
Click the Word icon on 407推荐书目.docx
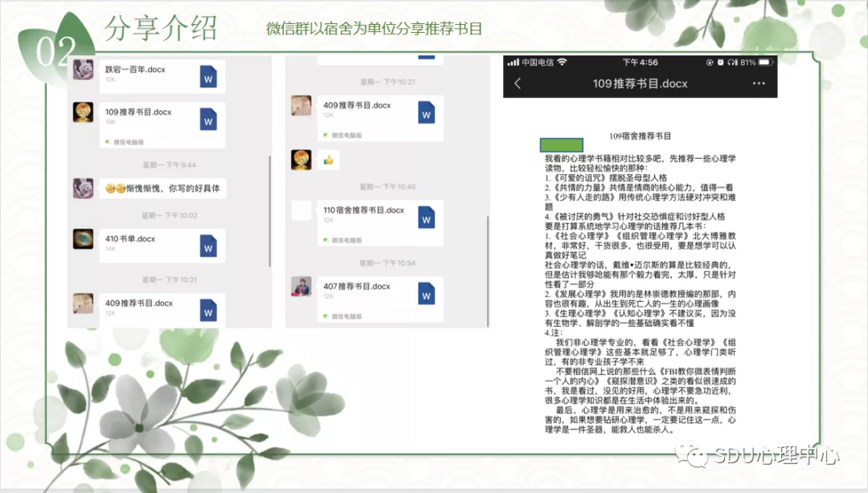coord(426,294)
